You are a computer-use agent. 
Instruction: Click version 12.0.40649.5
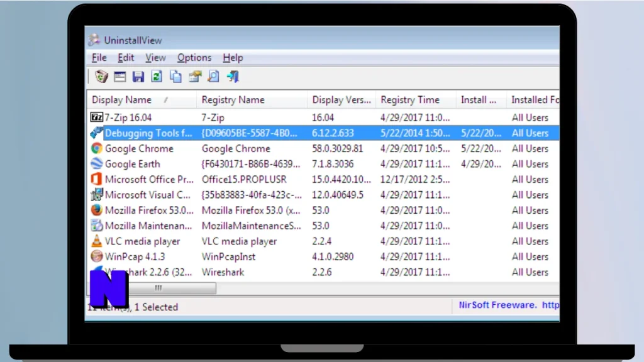(338, 195)
